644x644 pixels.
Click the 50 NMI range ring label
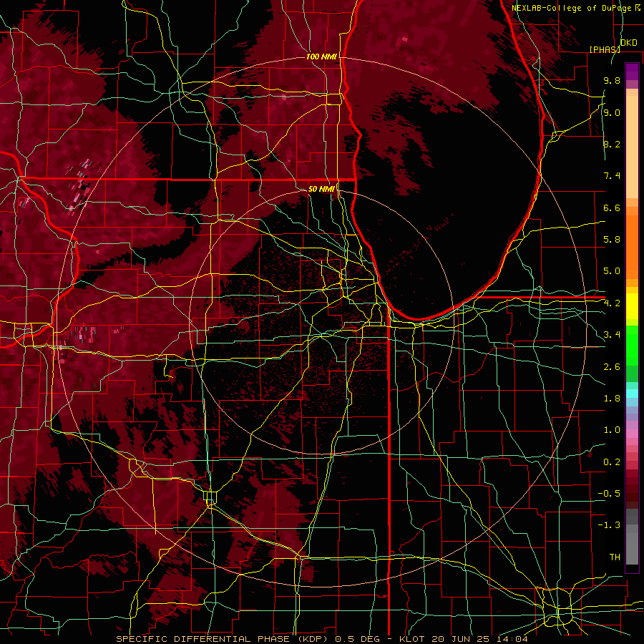tap(321, 189)
